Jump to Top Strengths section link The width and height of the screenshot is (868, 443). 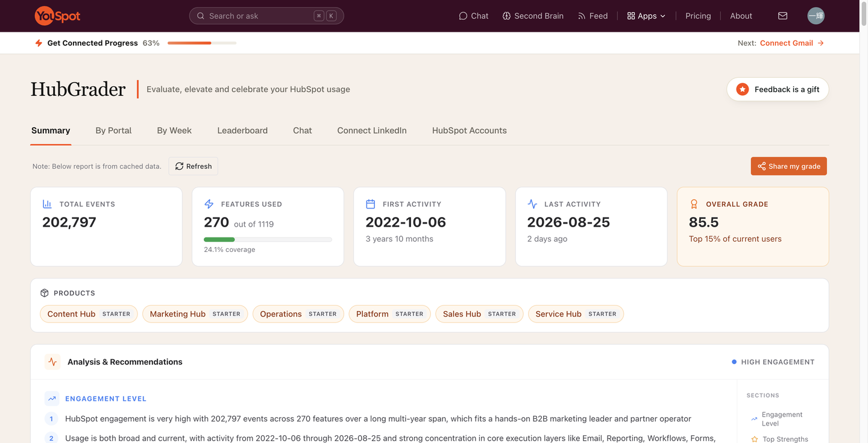pos(779,439)
